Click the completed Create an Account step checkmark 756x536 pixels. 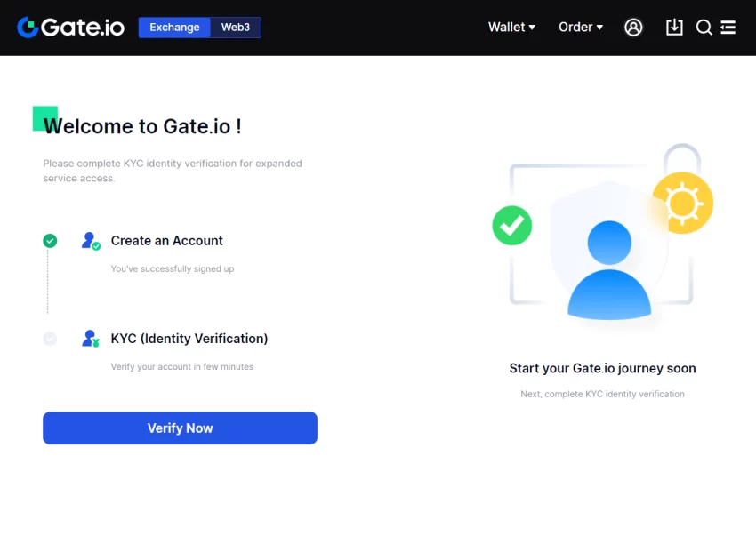(x=50, y=240)
